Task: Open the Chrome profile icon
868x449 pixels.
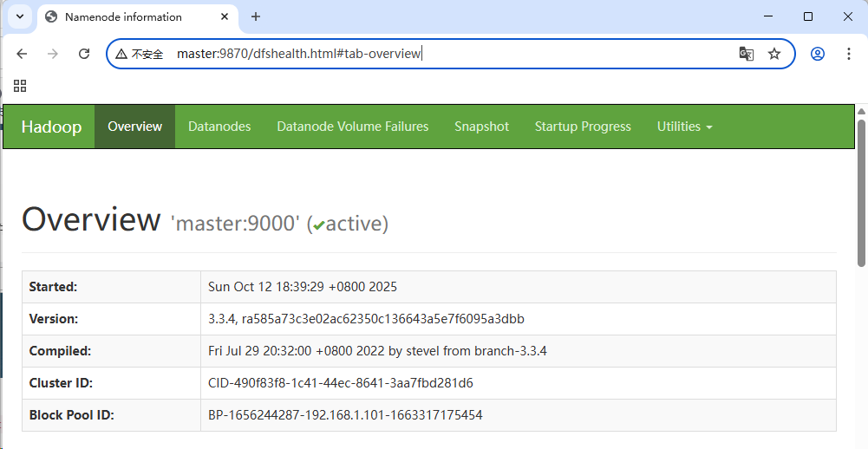Action: tap(818, 54)
